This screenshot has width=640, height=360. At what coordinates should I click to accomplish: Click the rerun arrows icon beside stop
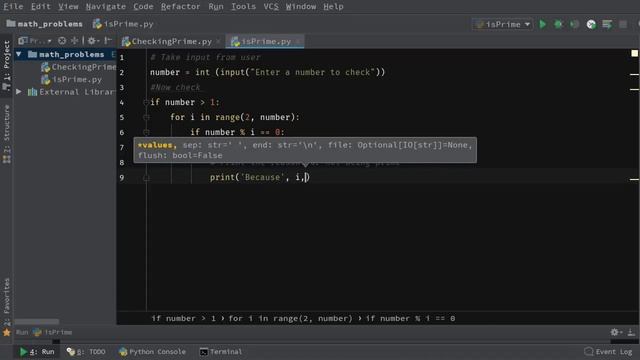(x=607, y=24)
